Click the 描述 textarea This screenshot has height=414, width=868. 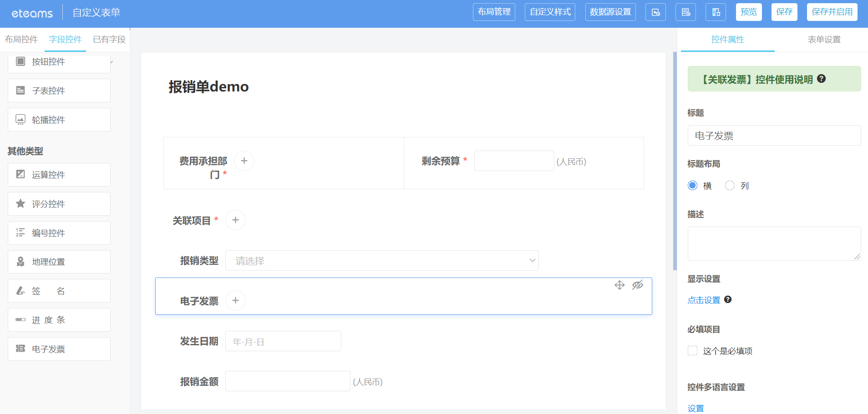pyautogui.click(x=774, y=243)
